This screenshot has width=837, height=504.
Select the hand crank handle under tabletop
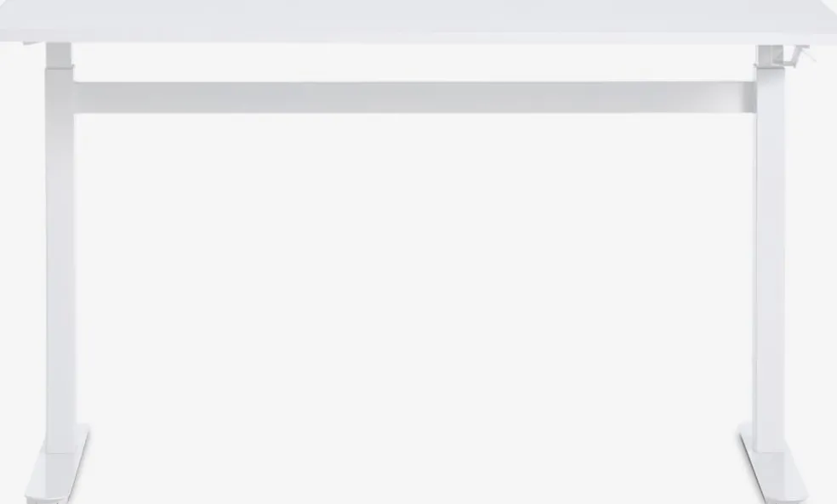(x=797, y=56)
